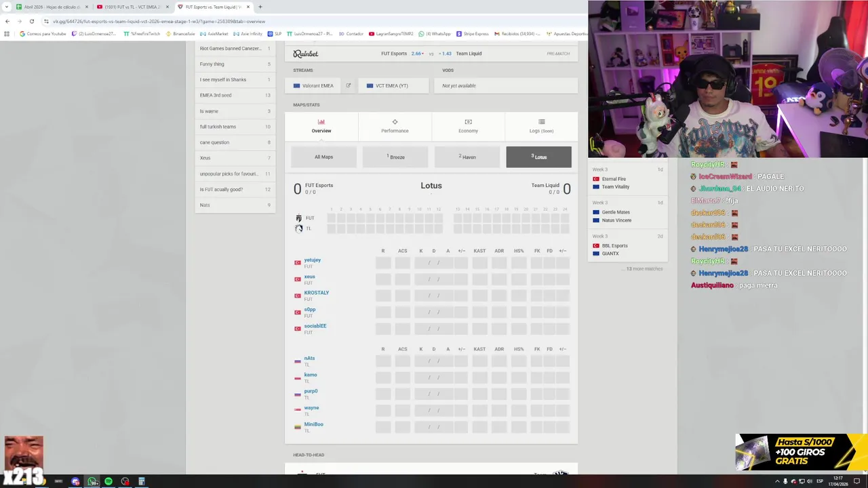Open the Stripe Express bookmark

tap(473, 33)
